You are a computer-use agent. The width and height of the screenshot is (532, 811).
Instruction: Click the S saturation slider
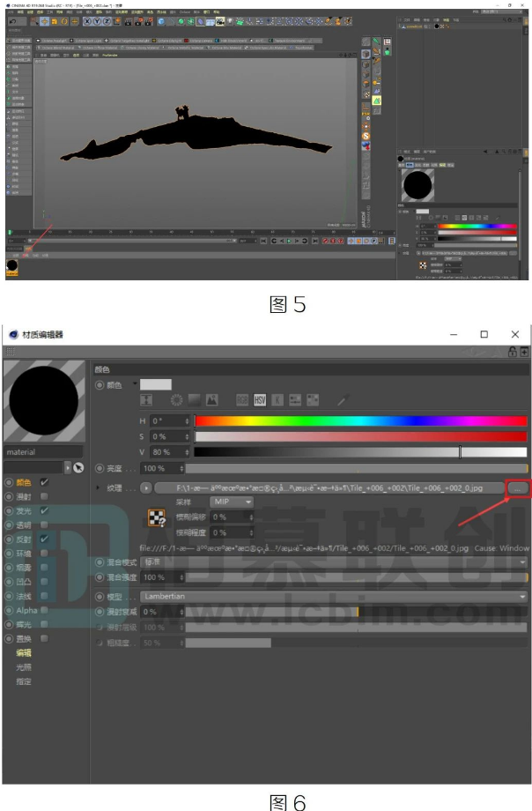(x=360, y=436)
